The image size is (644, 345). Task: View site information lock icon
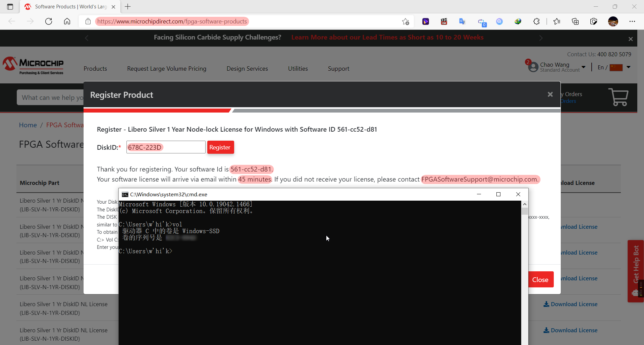88,21
